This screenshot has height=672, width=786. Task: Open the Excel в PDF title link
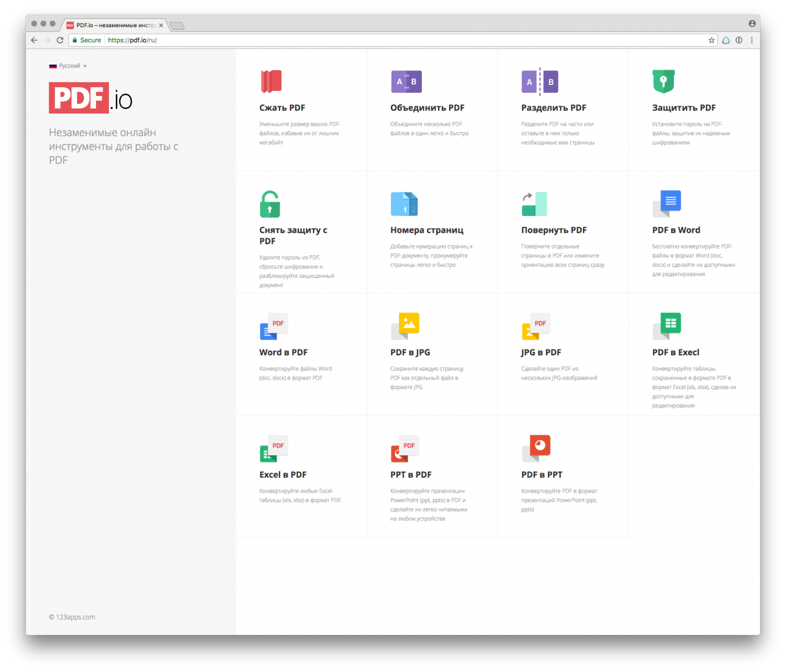pos(283,475)
